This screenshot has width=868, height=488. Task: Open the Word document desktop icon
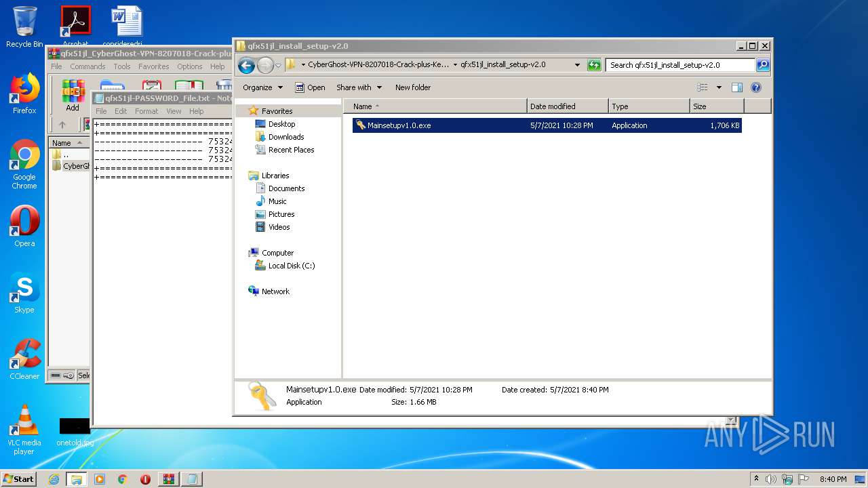[x=126, y=26]
